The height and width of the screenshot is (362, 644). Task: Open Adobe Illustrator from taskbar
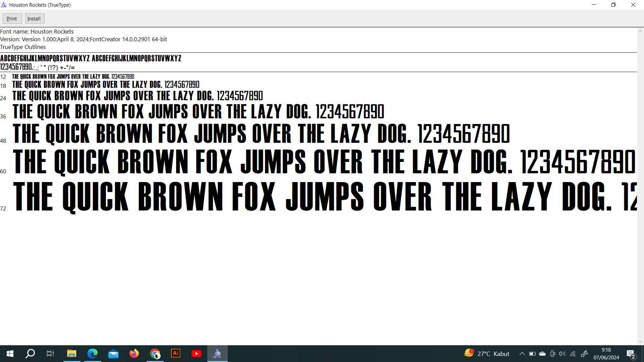click(x=176, y=354)
